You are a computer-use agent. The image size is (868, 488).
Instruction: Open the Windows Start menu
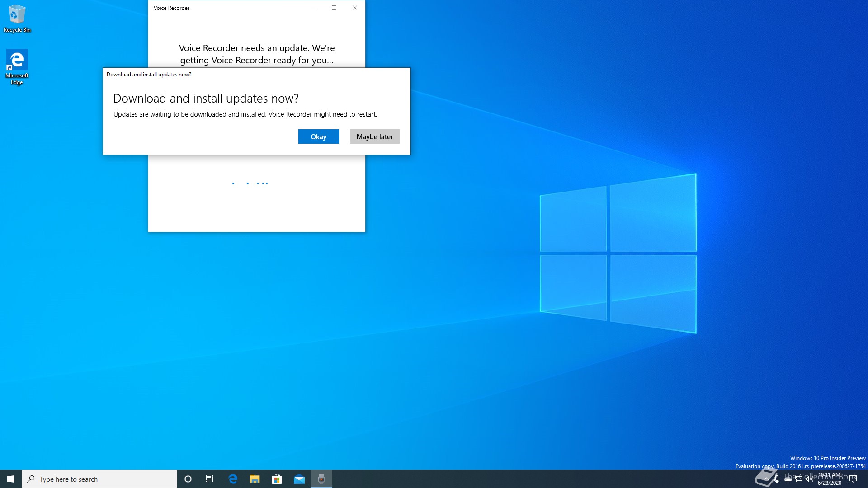pyautogui.click(x=11, y=479)
